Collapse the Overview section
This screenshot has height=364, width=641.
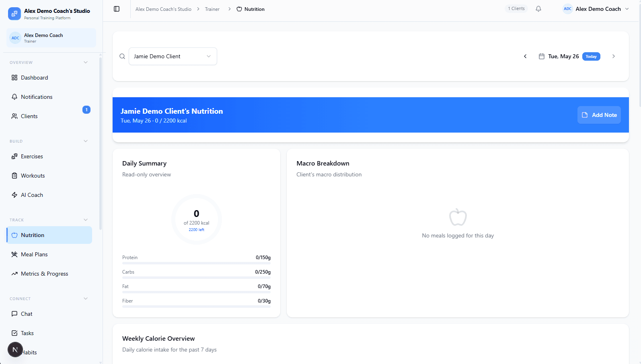click(x=86, y=62)
